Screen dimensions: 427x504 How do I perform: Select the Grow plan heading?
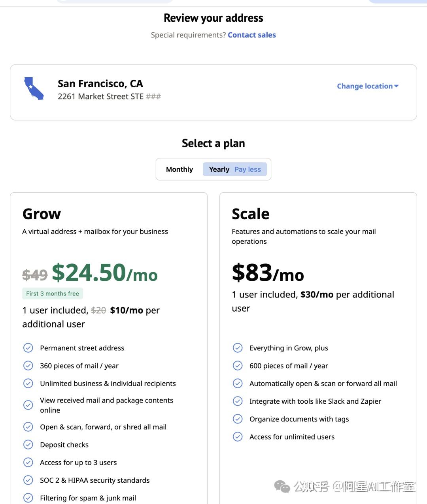(x=42, y=214)
